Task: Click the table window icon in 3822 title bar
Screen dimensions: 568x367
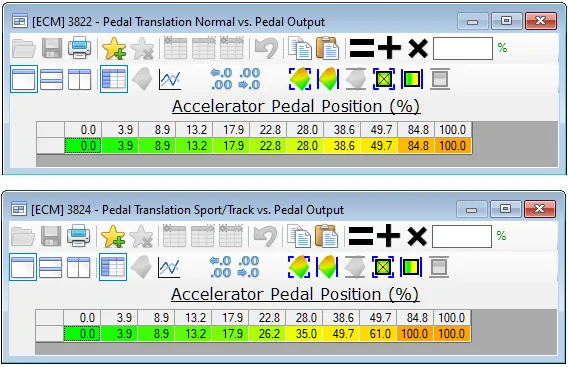Action: [20, 22]
